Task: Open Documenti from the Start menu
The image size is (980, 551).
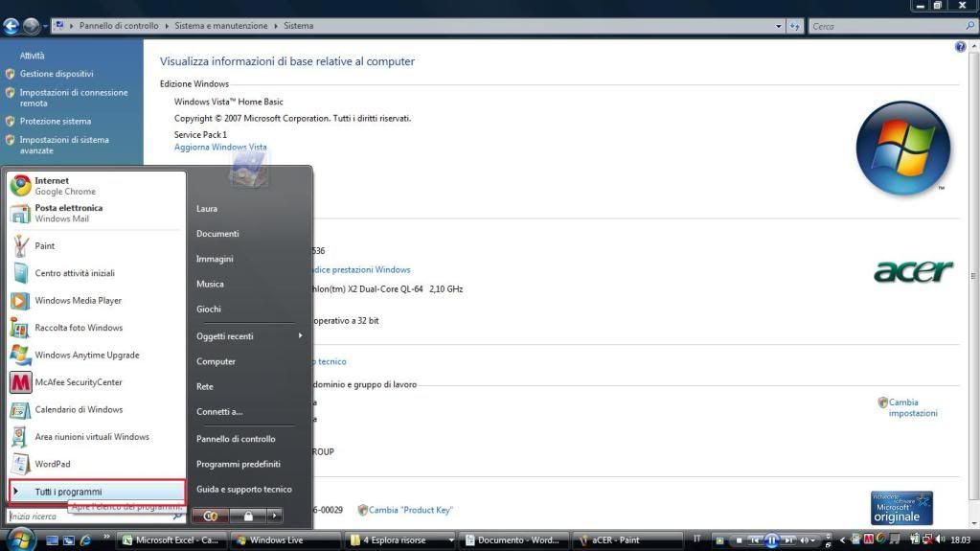Action: point(217,234)
